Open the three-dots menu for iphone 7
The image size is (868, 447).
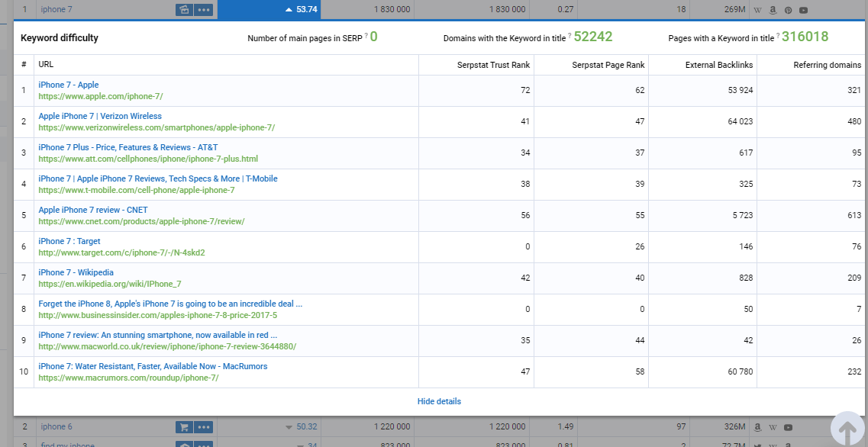[204, 9]
